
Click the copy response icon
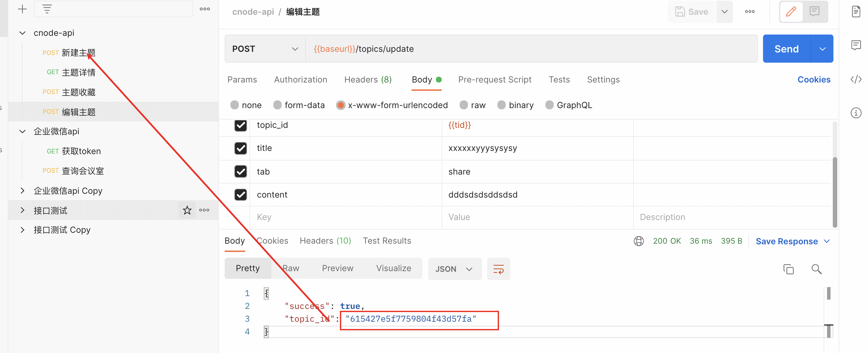click(789, 269)
